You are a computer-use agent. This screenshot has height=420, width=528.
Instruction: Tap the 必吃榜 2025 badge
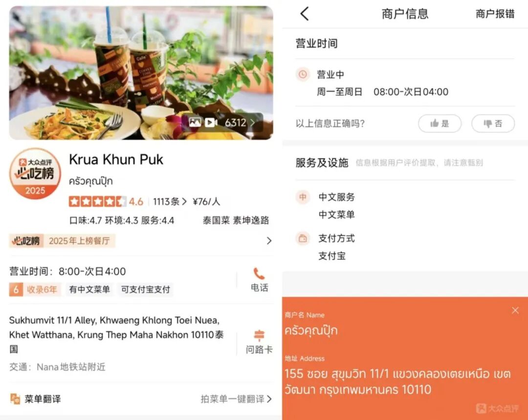coord(35,174)
